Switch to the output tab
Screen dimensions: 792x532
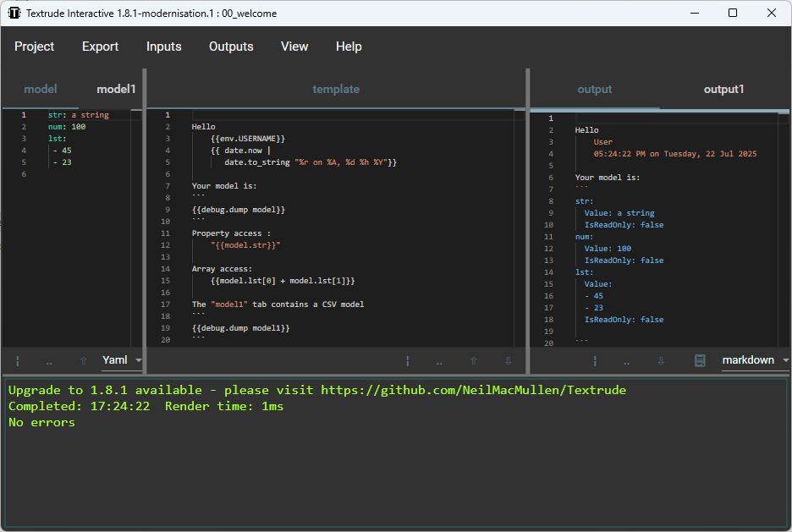click(x=595, y=90)
